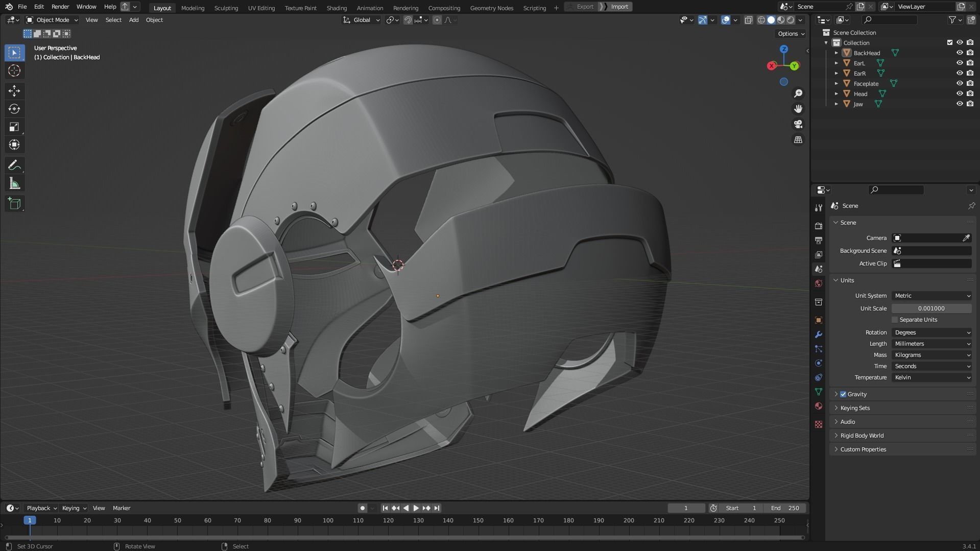The image size is (980, 551).
Task: Switch to the Shading workspace tab
Action: pyautogui.click(x=337, y=8)
